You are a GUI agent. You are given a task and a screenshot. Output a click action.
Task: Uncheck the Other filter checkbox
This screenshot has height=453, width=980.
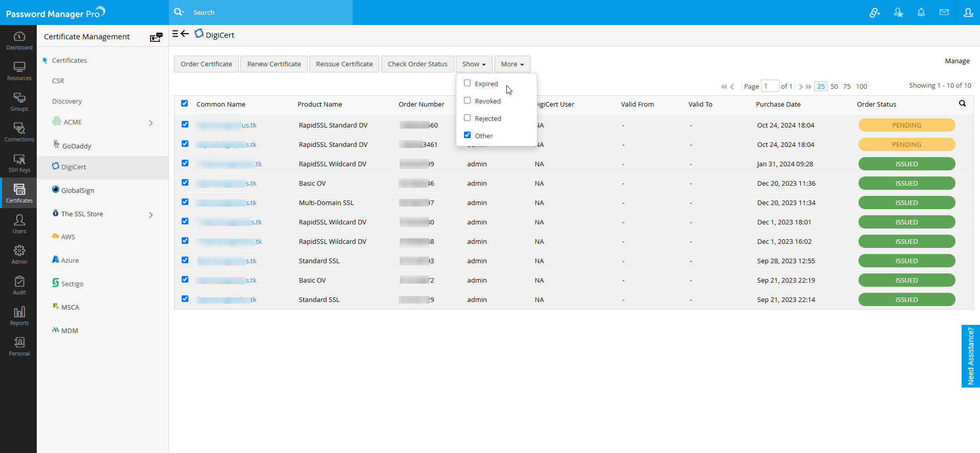467,135
